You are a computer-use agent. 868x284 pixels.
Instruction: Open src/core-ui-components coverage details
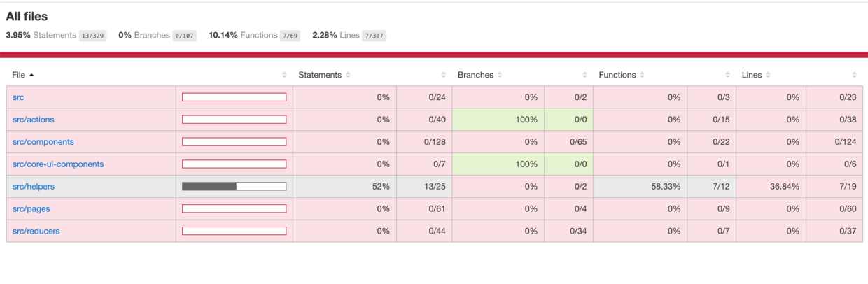[58, 164]
